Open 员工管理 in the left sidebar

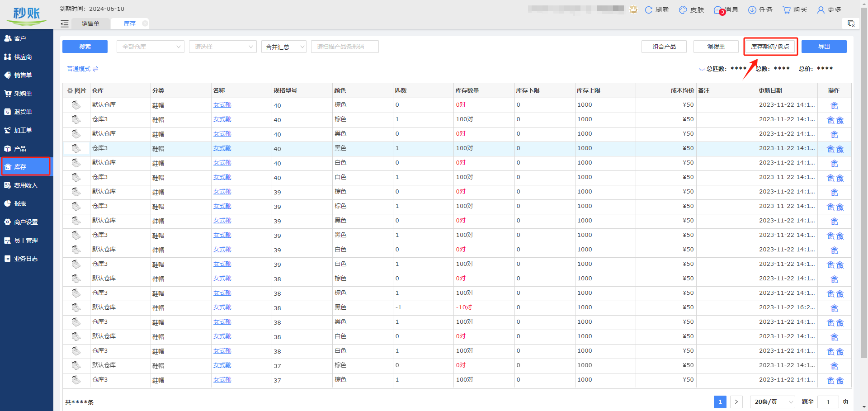(27, 241)
